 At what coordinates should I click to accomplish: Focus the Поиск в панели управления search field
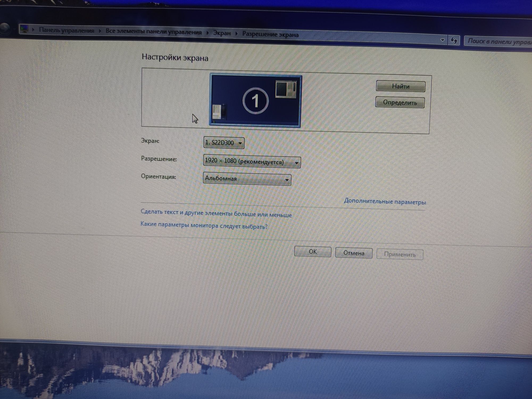(498, 42)
